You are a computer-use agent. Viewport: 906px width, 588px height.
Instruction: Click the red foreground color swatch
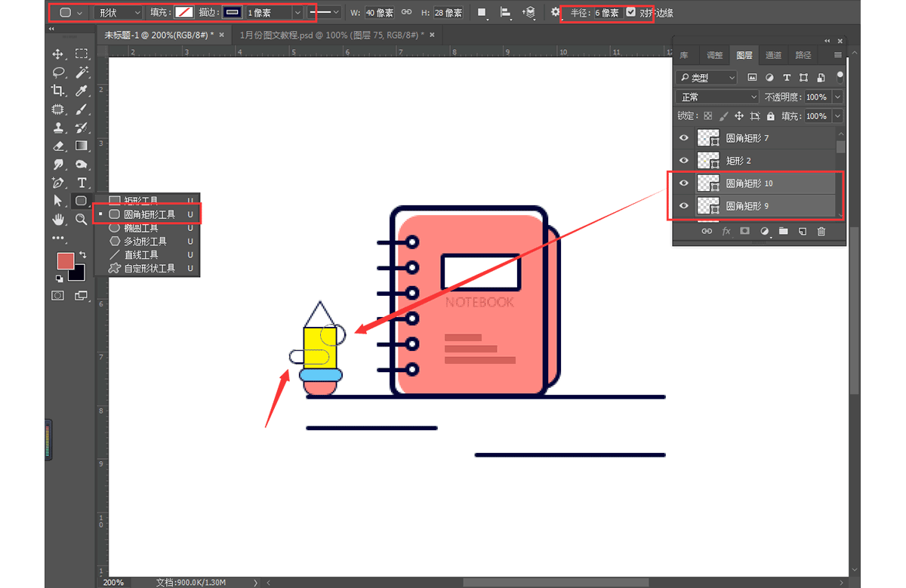[x=66, y=261]
